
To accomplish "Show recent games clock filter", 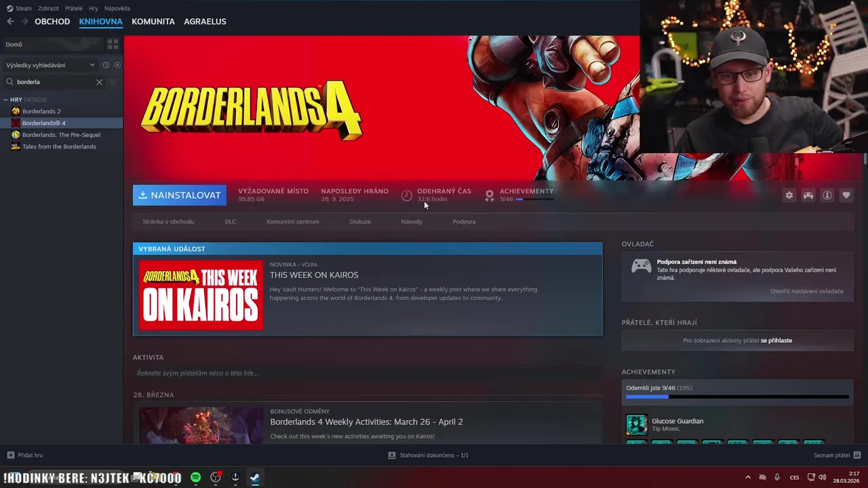I will (x=106, y=65).
